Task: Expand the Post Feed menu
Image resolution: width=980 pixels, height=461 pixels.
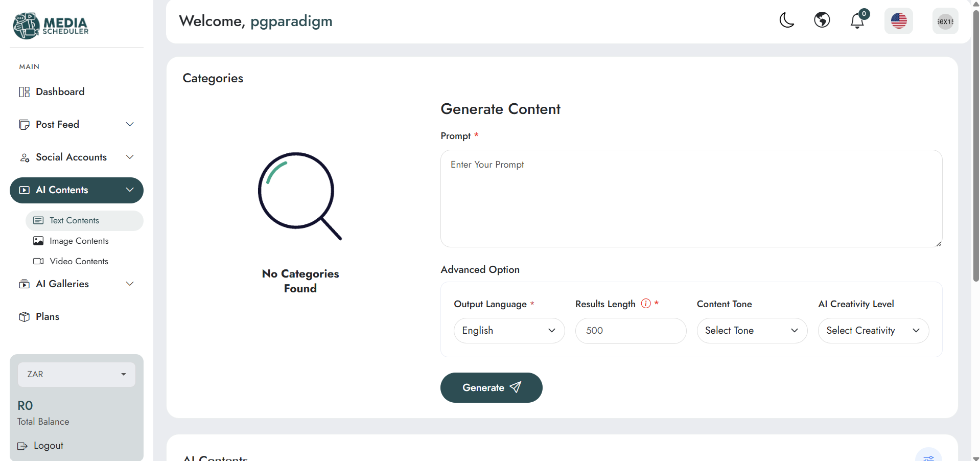Action: [77, 125]
